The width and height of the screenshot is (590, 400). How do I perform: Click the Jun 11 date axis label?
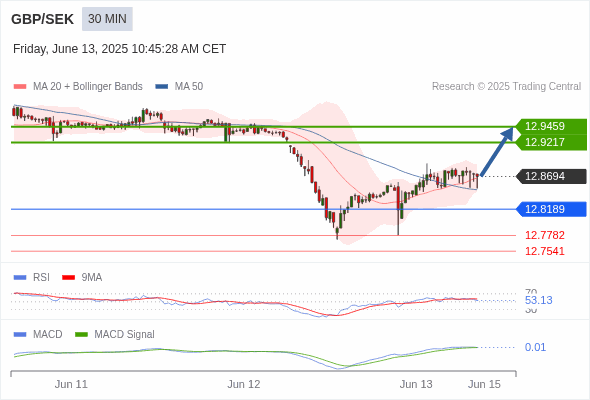click(71, 384)
